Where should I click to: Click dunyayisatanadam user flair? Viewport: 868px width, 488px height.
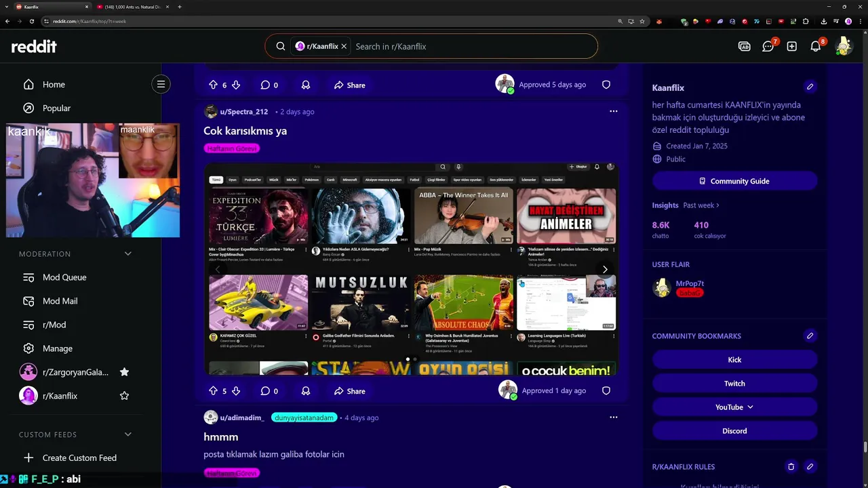point(304,418)
